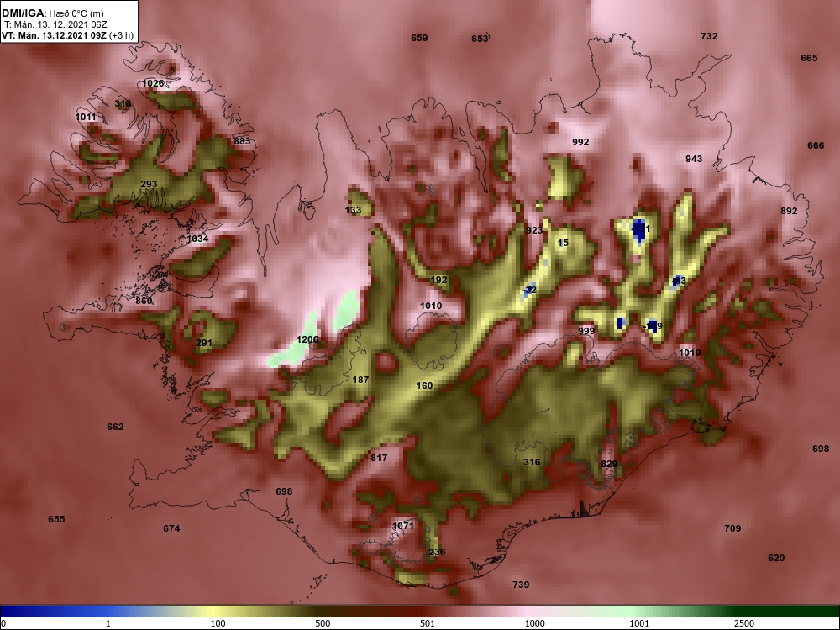Click the valid time line "VT: Mán. 13.12.2021 09Z (+3 h)"
840x630 pixels.
point(67,36)
